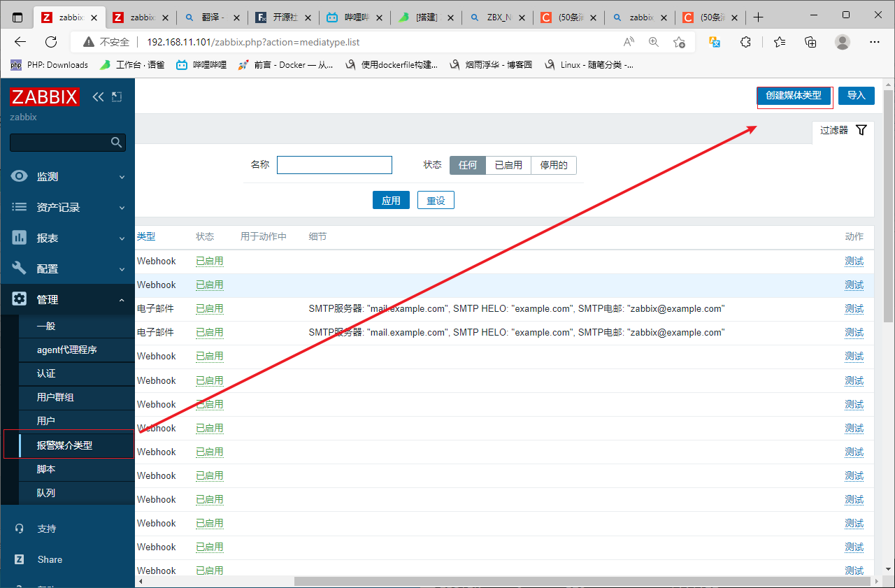The width and height of the screenshot is (895, 588).
Task: Sort by the 类型 column header
Action: (146, 236)
